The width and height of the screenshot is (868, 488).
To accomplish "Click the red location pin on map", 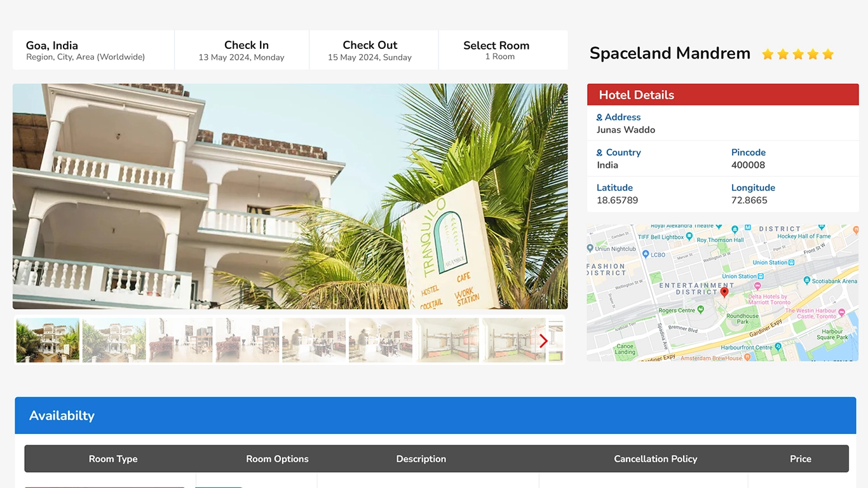I will point(724,292).
